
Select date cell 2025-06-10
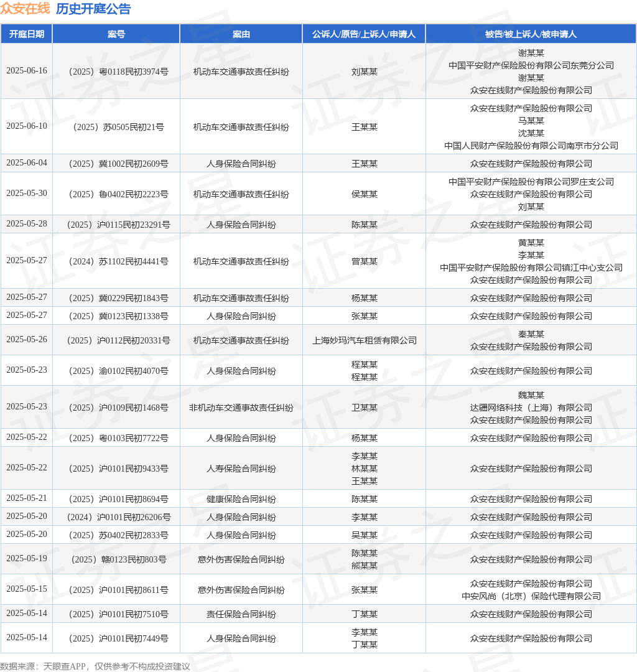27,126
